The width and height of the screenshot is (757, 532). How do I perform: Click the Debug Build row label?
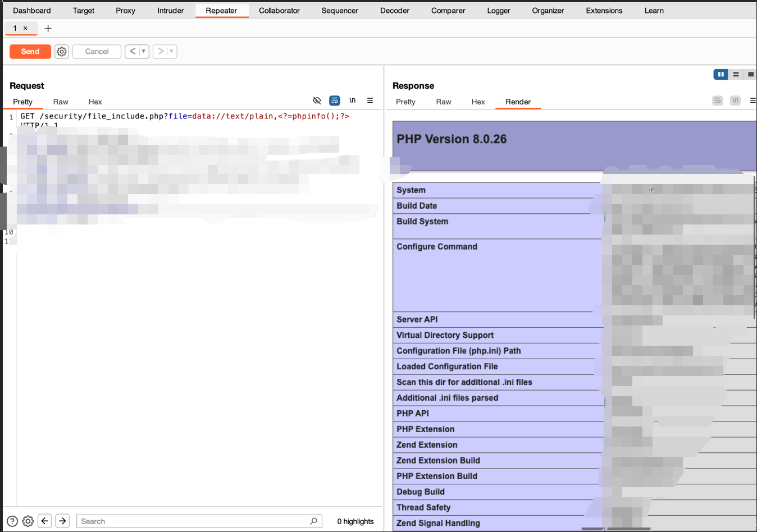[421, 492]
